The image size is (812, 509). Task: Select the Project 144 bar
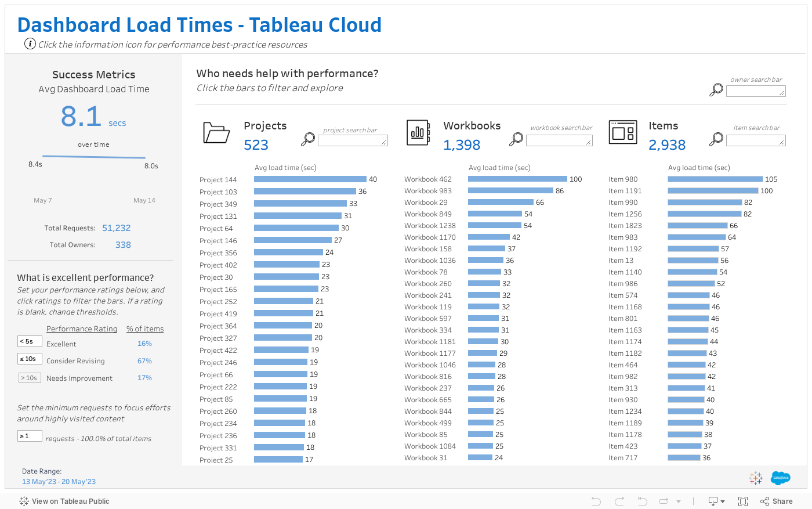tap(310, 179)
